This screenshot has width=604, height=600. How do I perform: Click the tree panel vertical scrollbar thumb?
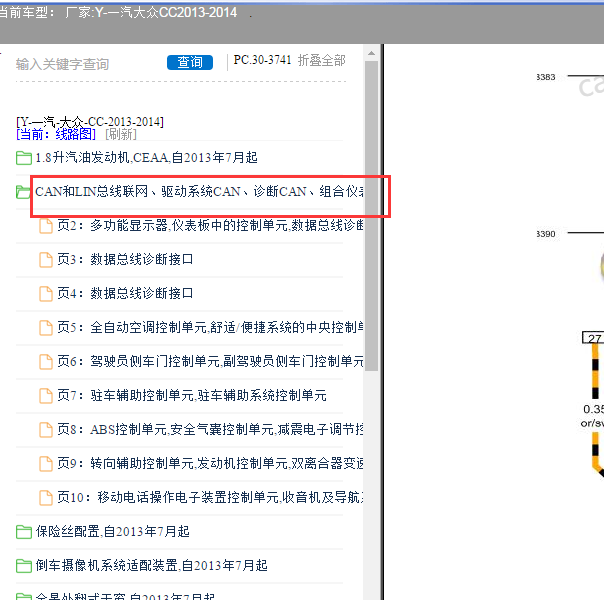(371, 216)
